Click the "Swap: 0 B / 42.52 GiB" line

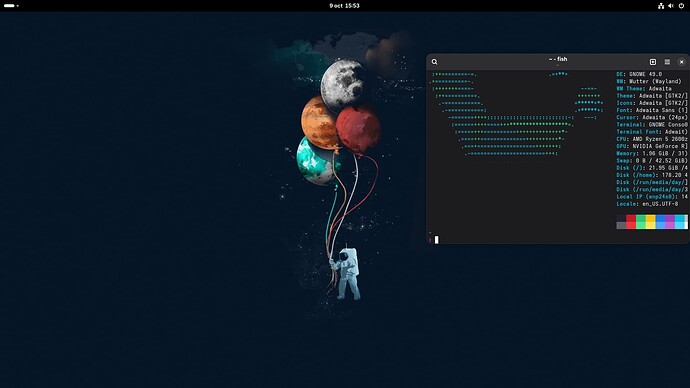point(652,161)
